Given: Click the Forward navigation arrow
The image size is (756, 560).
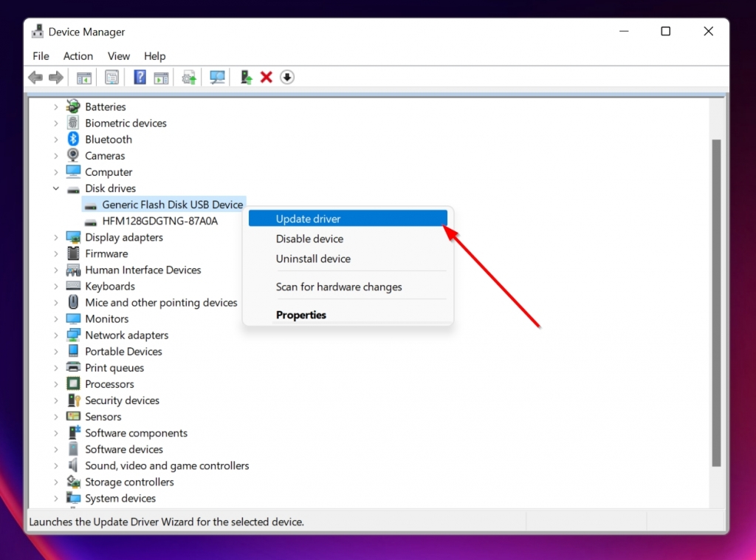Looking at the screenshot, I should (58, 77).
